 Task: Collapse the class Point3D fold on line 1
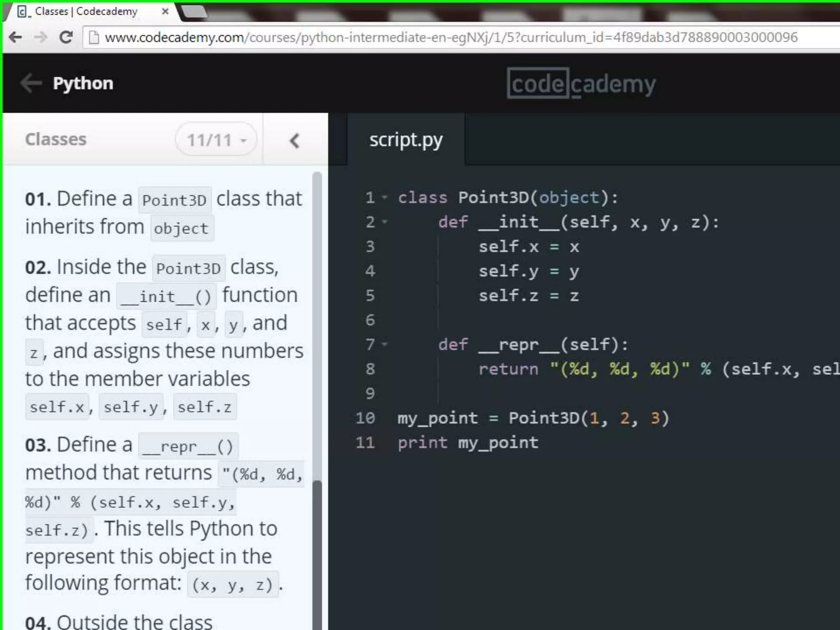point(384,198)
